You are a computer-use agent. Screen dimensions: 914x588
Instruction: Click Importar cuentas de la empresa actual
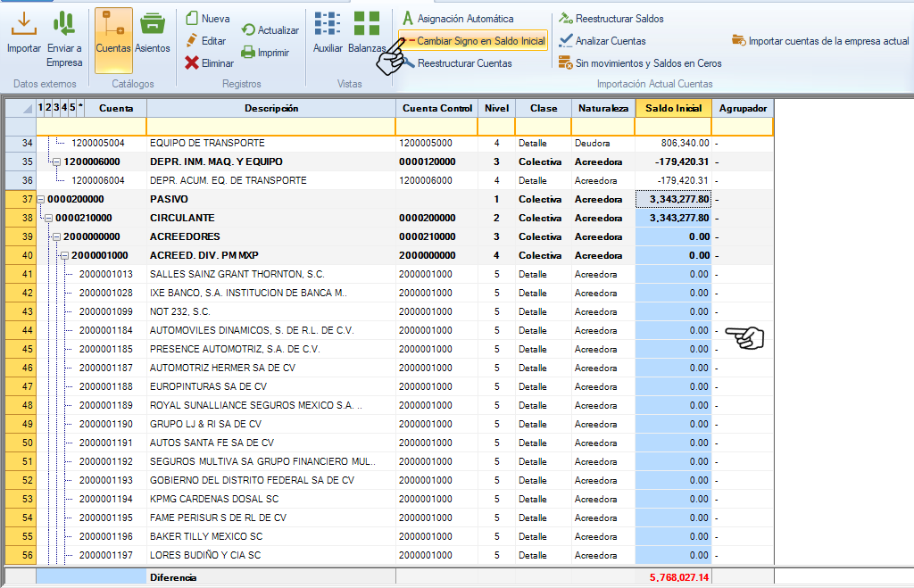coord(819,41)
